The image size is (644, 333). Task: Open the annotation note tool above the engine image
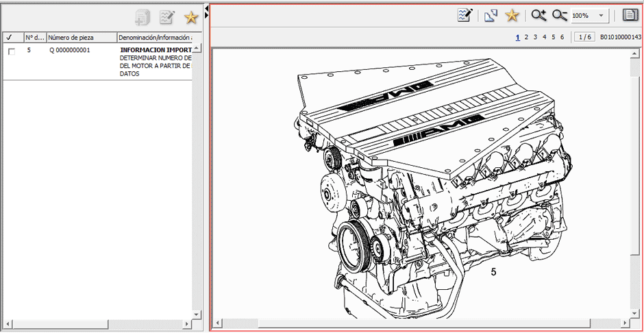[465, 16]
